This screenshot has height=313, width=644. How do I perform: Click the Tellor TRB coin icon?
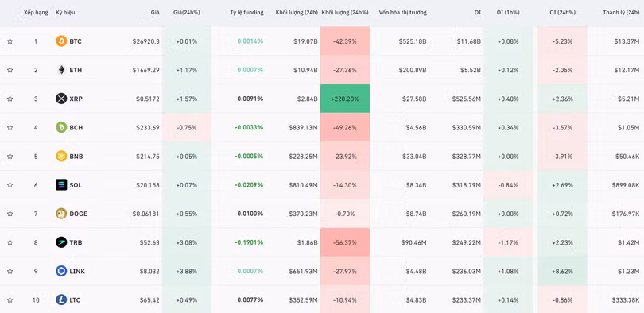pos(61,242)
